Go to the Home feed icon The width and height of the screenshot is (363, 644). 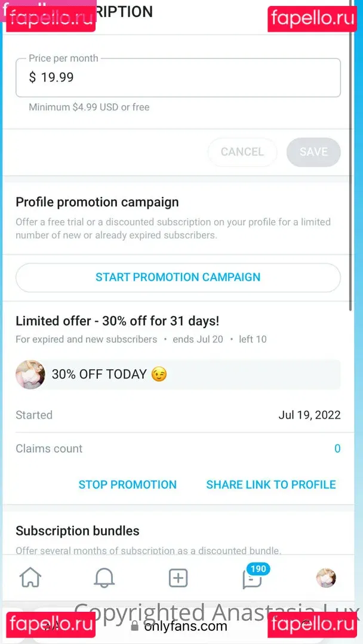tap(30, 578)
